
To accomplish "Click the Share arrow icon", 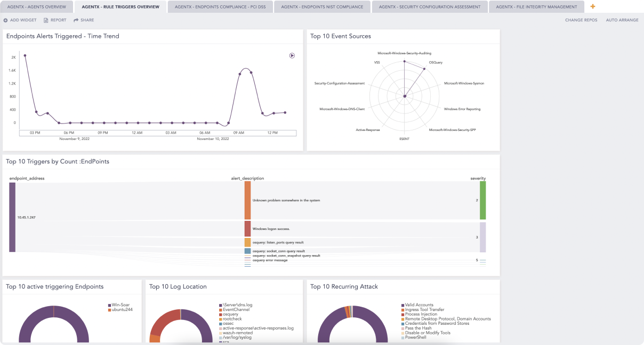I will pos(76,20).
